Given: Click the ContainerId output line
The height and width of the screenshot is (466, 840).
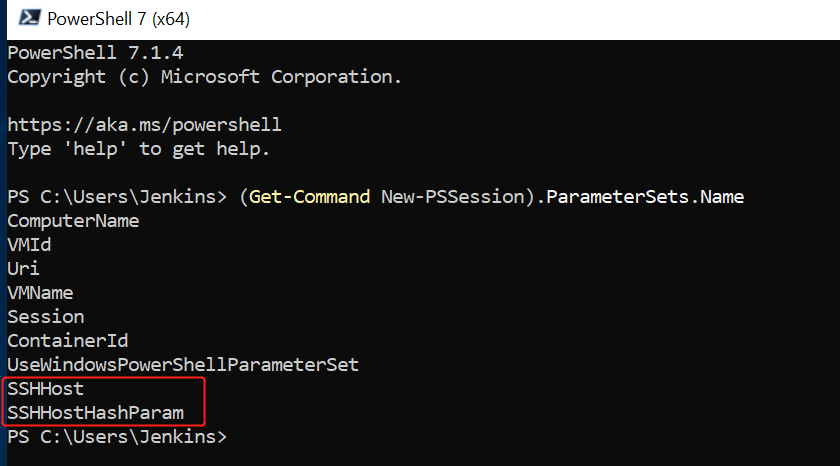Looking at the screenshot, I should coord(67,341).
